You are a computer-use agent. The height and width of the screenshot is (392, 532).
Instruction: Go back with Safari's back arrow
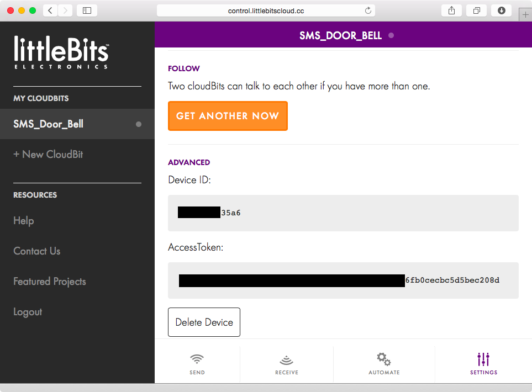click(x=50, y=10)
